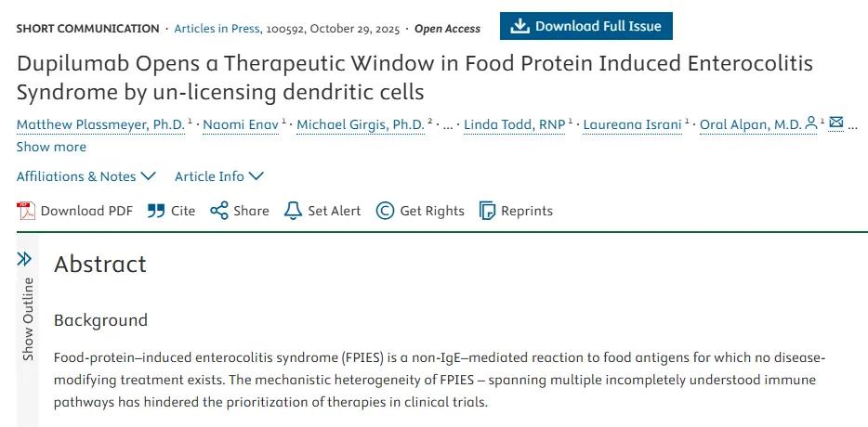Image resolution: width=868 pixels, height=427 pixels.
Task: Expand the Affiliations & Notes section
Action: [85, 176]
